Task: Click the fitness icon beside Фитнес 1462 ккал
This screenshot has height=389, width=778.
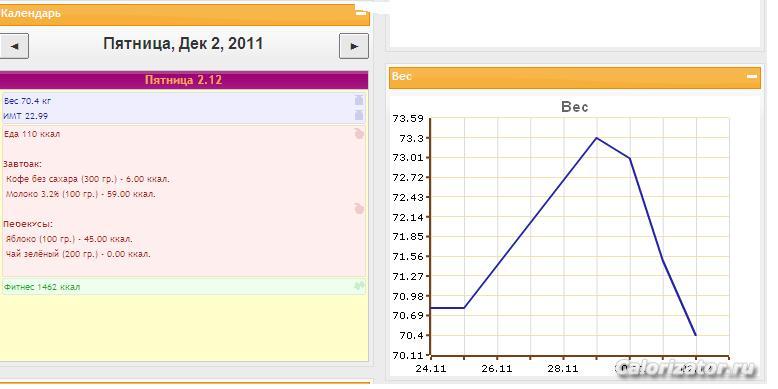Action: [x=360, y=286]
